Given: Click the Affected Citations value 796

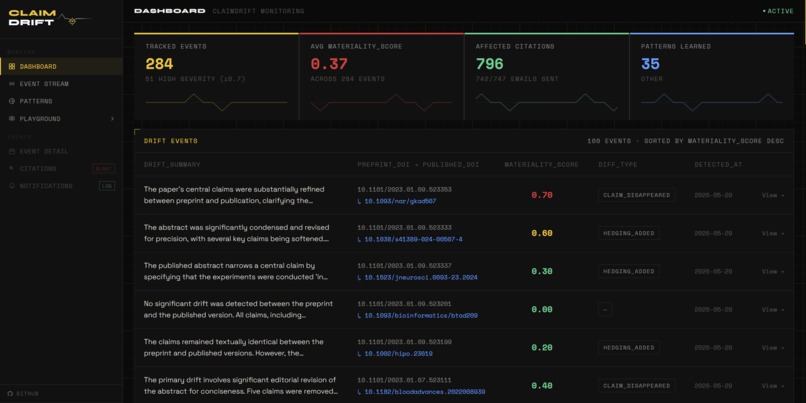Looking at the screenshot, I should [489, 64].
